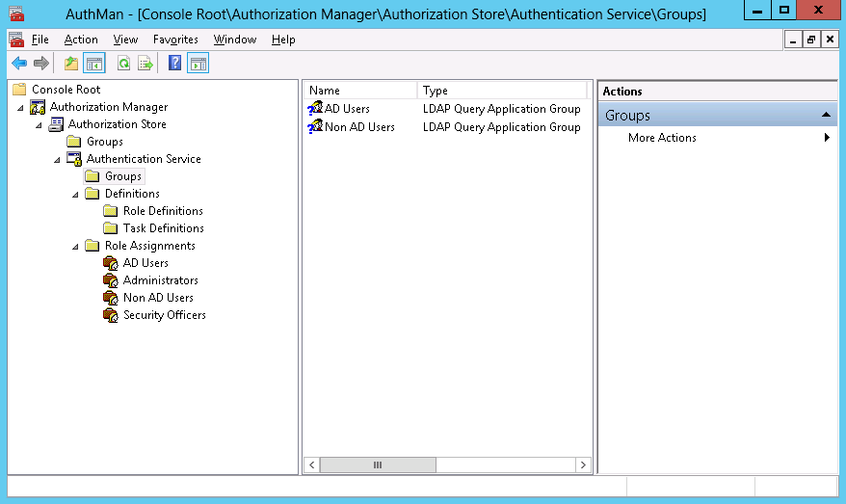Click the AD Users group icon in list

(315, 109)
